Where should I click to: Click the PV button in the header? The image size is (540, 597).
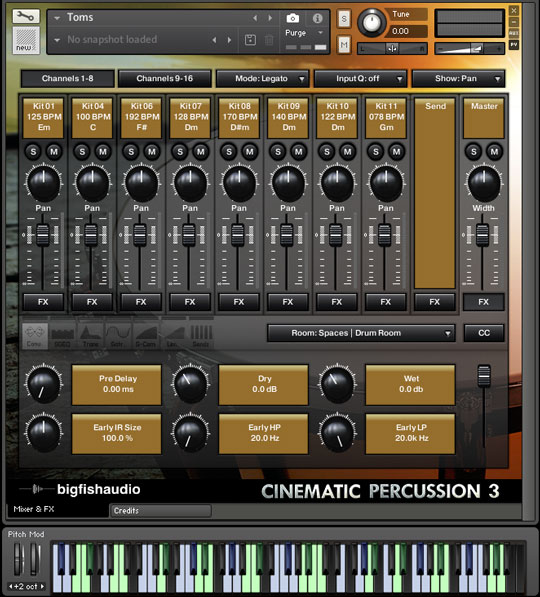pyautogui.click(x=514, y=45)
